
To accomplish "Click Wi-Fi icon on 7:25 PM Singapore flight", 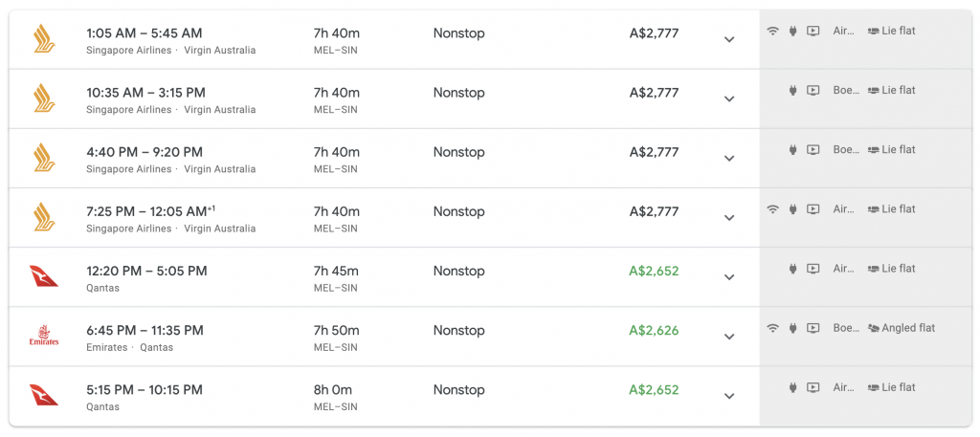I will [773, 209].
